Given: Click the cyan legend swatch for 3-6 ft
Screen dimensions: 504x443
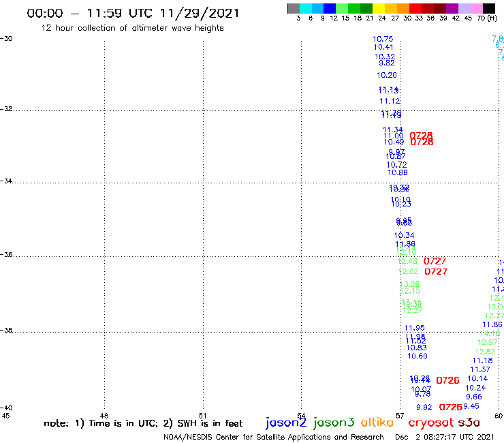Looking at the screenshot, I should [306, 8].
